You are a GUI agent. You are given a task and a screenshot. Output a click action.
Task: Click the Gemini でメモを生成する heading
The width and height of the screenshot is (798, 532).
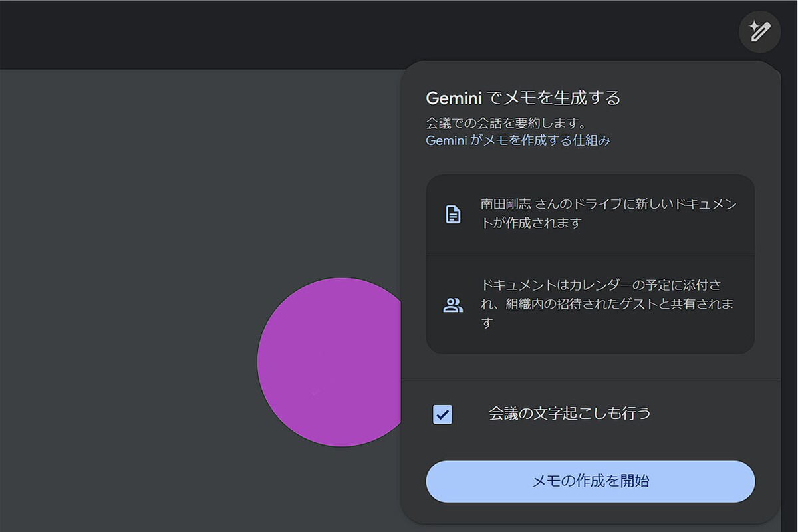(523, 98)
